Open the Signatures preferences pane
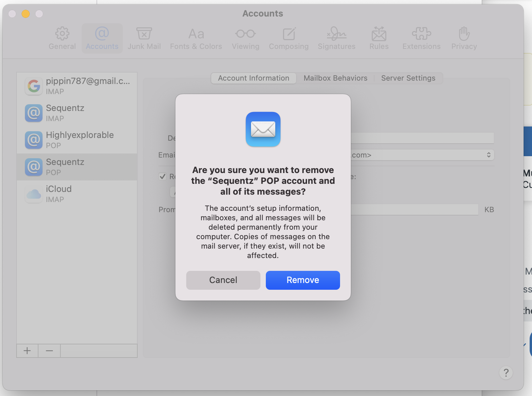Viewport: 532px width, 396px height. click(x=337, y=38)
